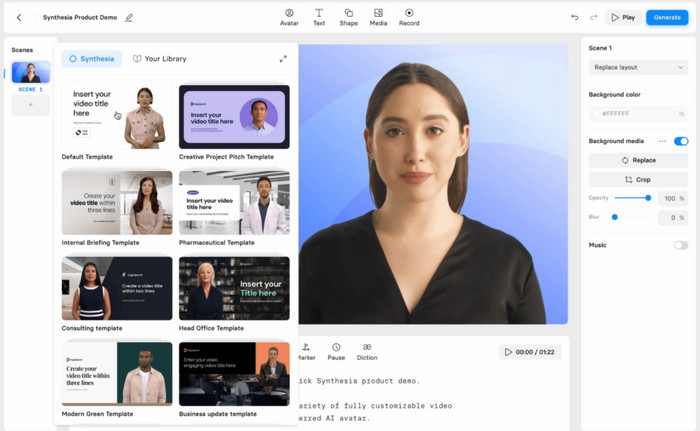Open Background media more options menu
This screenshot has height=431, width=700.
click(x=662, y=141)
